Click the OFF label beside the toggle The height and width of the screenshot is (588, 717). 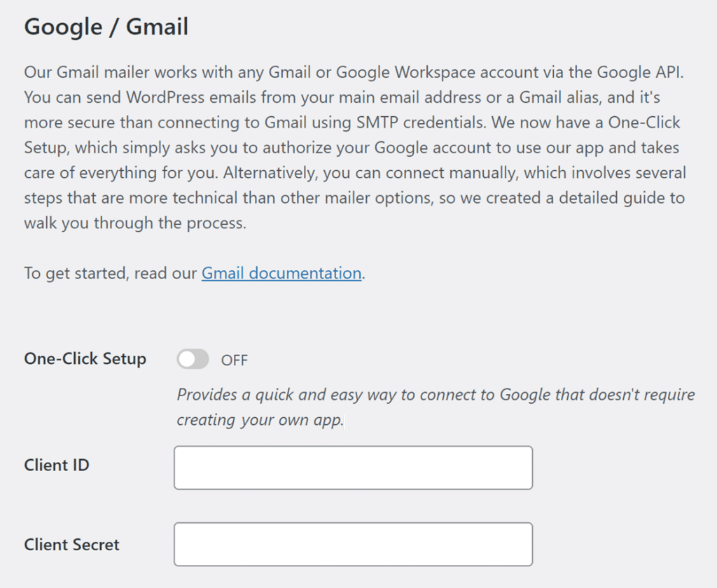(x=235, y=360)
